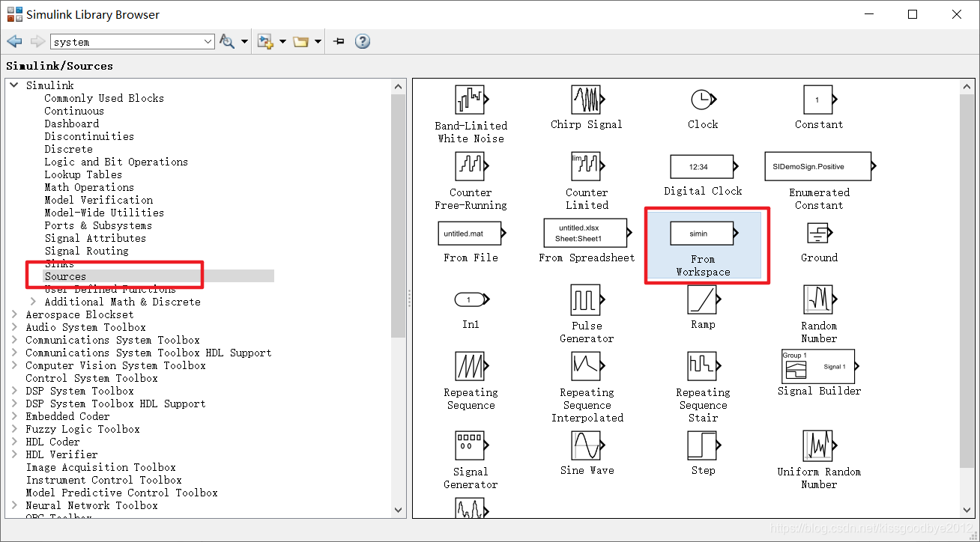
Task: Select the Repeating Sequence Stair block
Action: [x=703, y=366]
